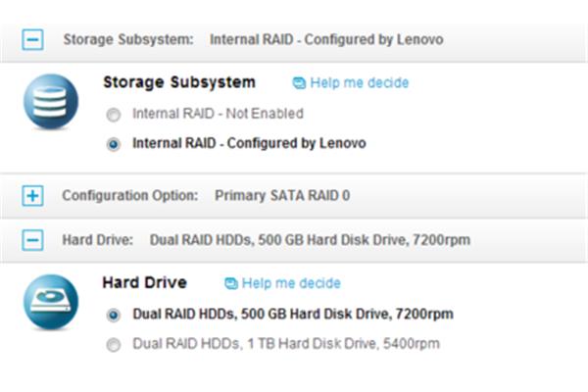Click the bold Storage Subsystem section heading
The width and height of the screenshot is (588, 392).
tap(179, 82)
